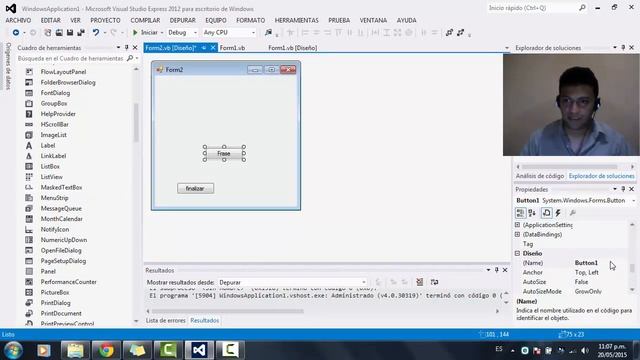Open the Windows Start menu

[x=13, y=350]
